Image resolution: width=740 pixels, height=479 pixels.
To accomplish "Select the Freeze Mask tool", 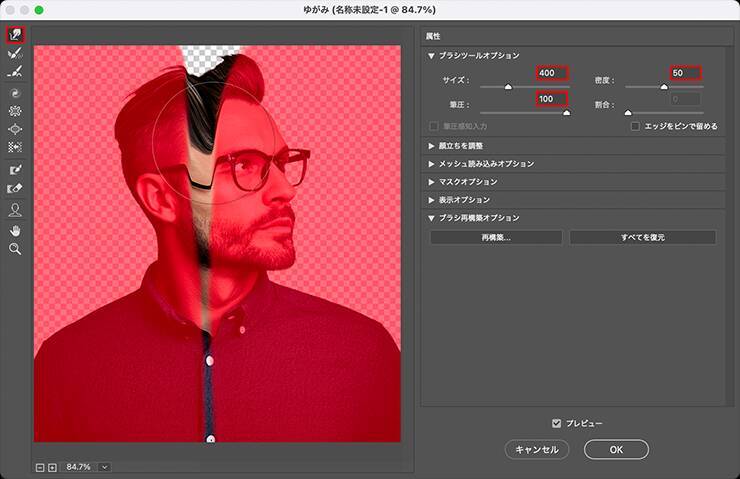I will coord(15,169).
